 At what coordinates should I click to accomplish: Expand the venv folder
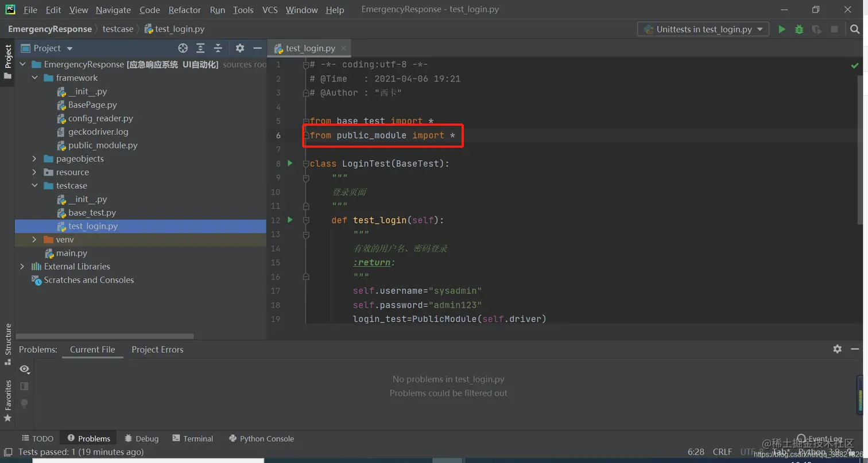pyautogui.click(x=34, y=239)
